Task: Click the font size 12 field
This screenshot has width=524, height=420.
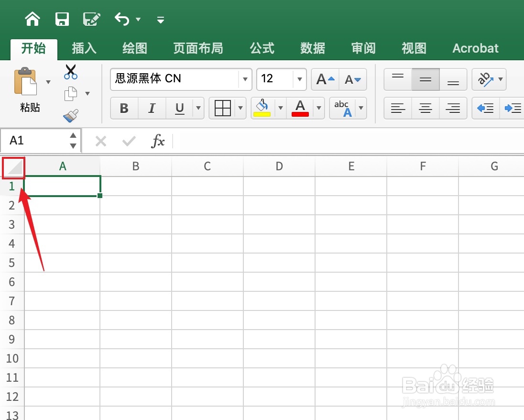Action: (x=275, y=79)
